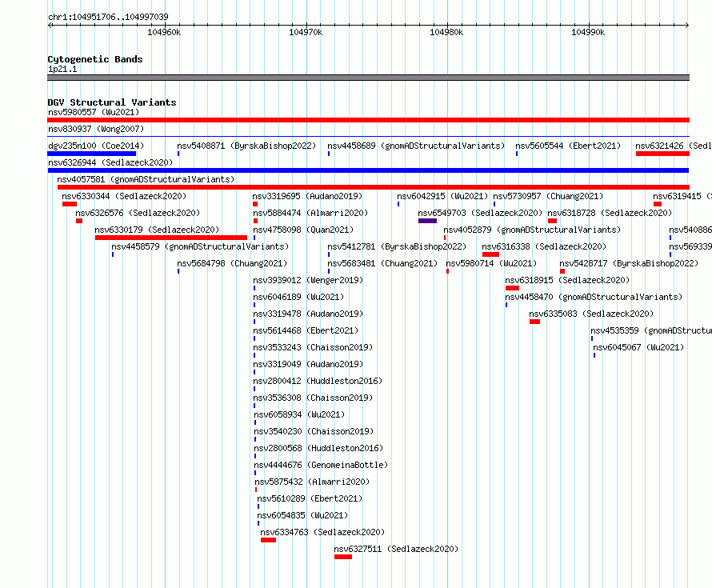712x588 pixels.
Task: Open nsv2800412 (Huddleston2016) variant
Action: (318, 381)
